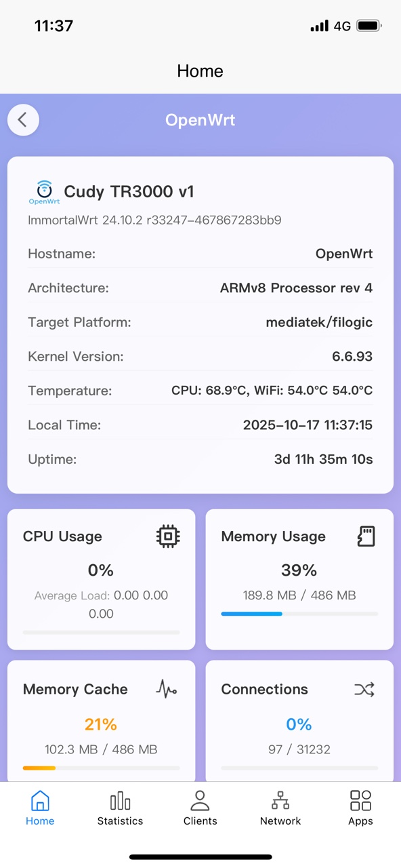The image size is (401, 868).
Task: Tap the Connections percentage value
Action: pos(299,724)
